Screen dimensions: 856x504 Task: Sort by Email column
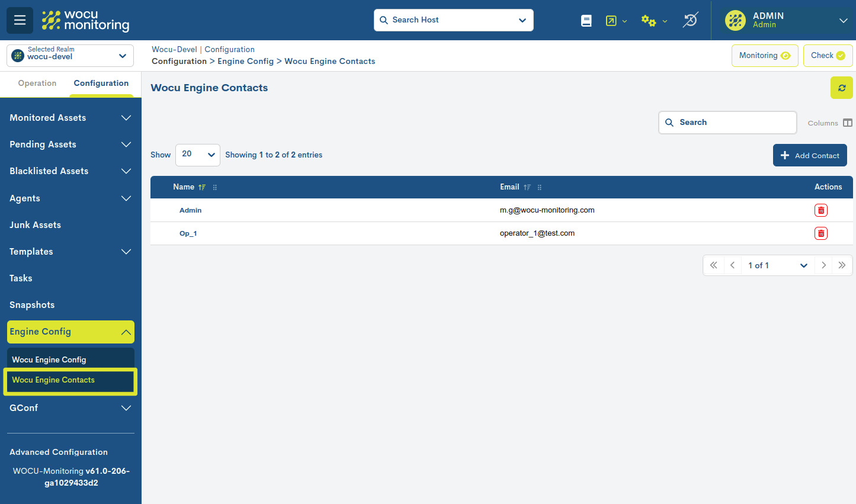click(527, 187)
